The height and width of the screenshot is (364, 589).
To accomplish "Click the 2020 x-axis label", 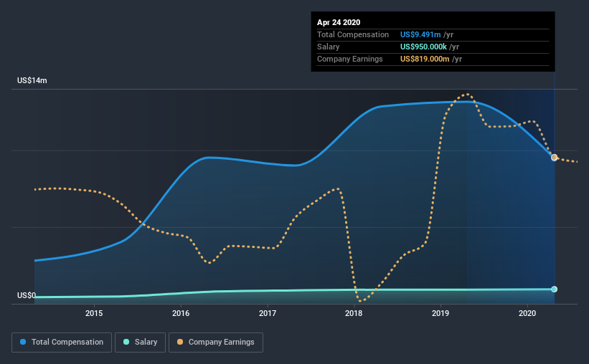I will click(527, 313).
